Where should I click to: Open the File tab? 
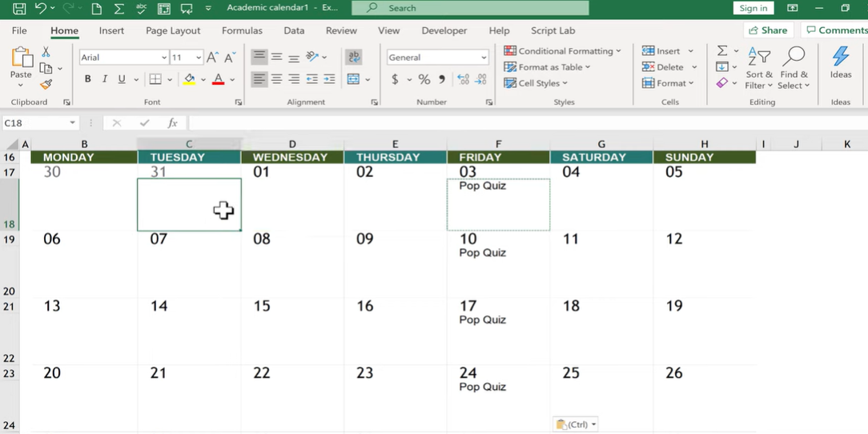pos(19,31)
